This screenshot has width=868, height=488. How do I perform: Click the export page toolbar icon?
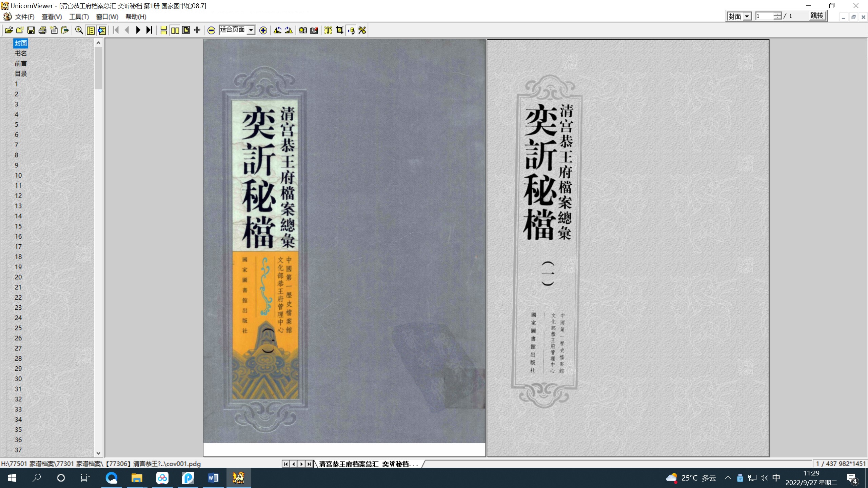point(65,30)
